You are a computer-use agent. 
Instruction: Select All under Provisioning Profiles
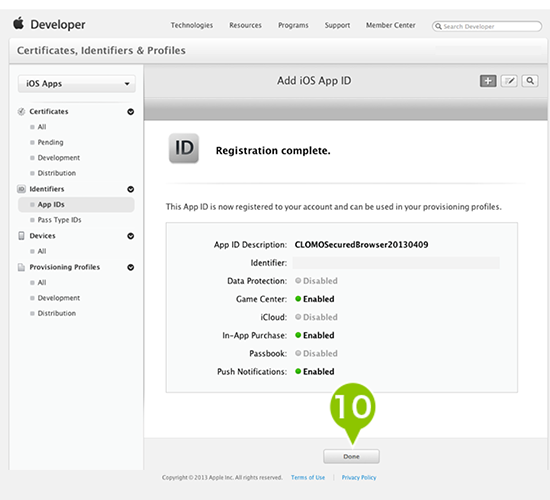(x=42, y=282)
